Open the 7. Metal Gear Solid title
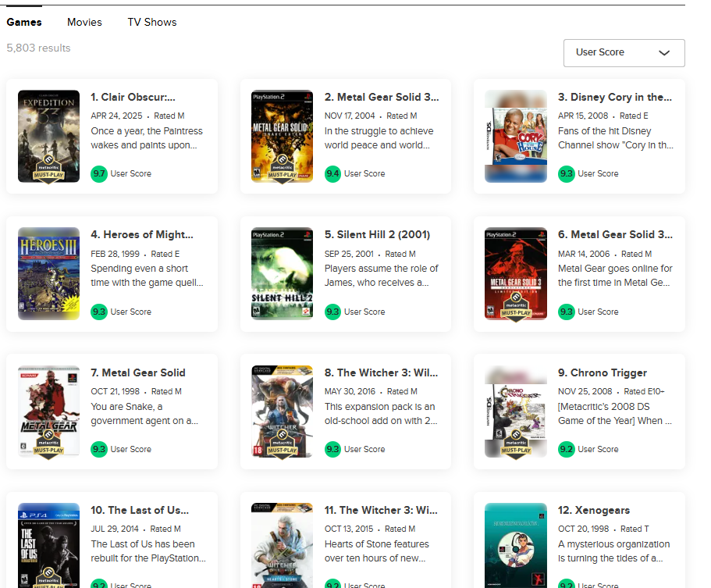Viewport: 711px width, 588px height. (138, 372)
